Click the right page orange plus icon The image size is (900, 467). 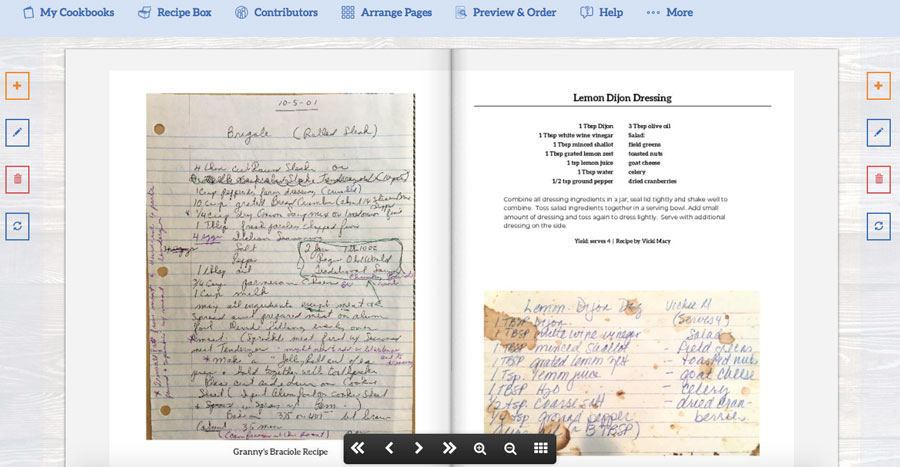878,86
